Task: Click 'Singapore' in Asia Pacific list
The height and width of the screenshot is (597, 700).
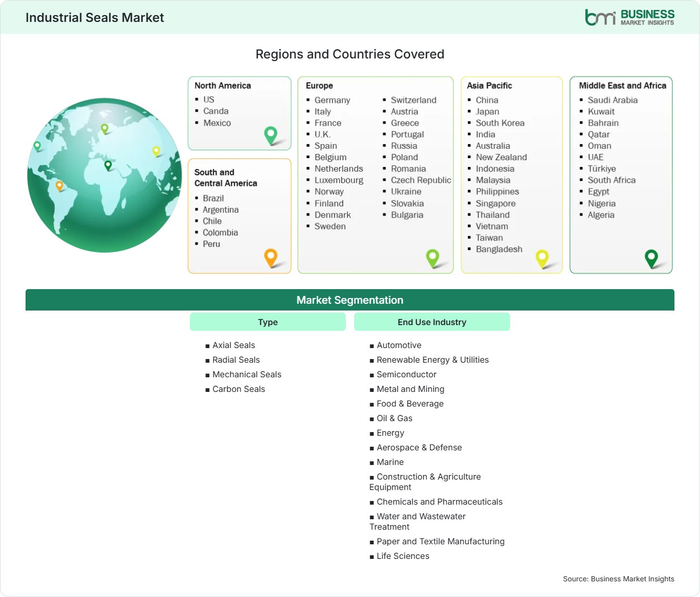Action: tap(496, 204)
